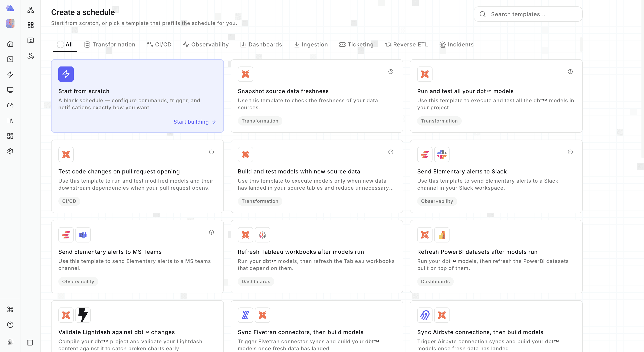Open the command palette icon
Screen dimensions: 644x352
click(10, 309)
